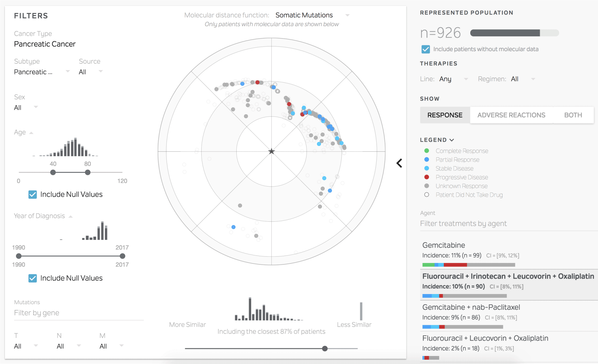Image resolution: width=598 pixels, height=364 pixels.
Task: Click the green Complete Response legend dot
Action: [x=426, y=151]
